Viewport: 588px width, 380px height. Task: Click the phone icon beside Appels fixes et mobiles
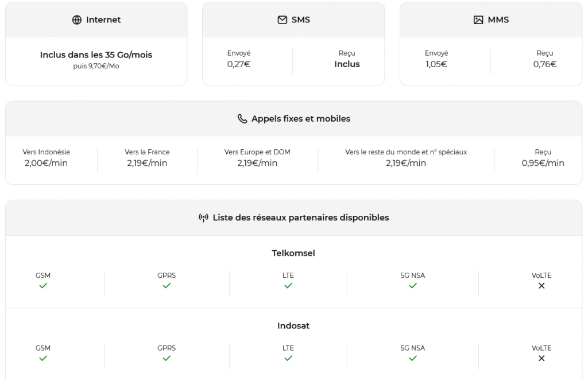[x=242, y=118]
